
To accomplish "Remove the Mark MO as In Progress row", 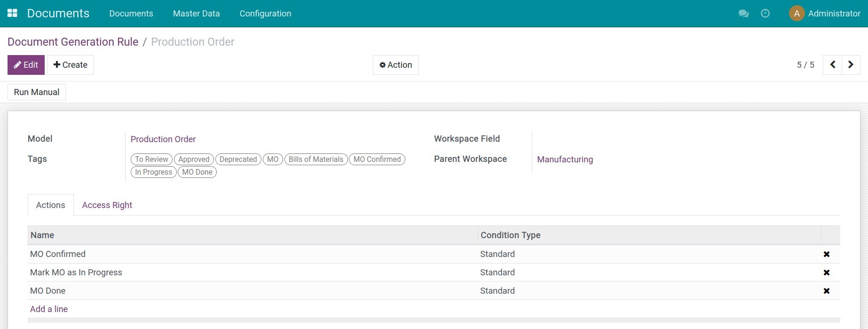I will pos(826,273).
